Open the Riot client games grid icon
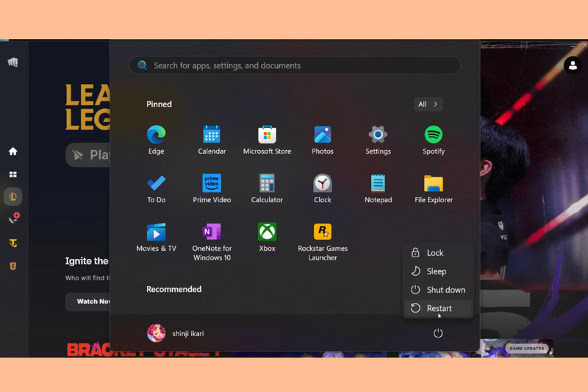Image resolution: width=588 pixels, height=392 pixels. (12, 174)
